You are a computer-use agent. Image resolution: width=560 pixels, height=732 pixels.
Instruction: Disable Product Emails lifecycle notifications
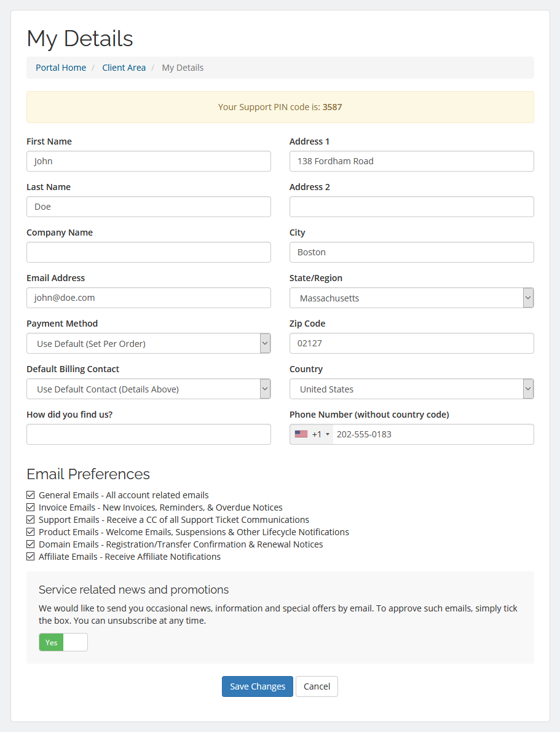(30, 531)
